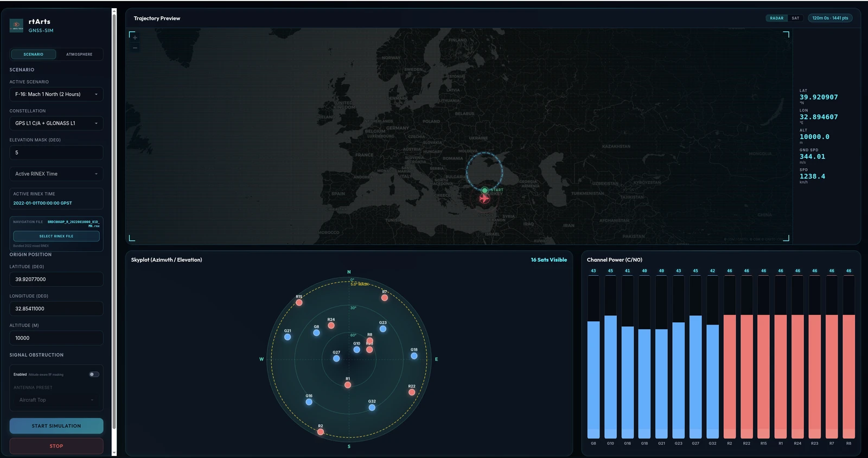Click the Start Simulation button
Screen dimensions: 868x458
(56, 426)
